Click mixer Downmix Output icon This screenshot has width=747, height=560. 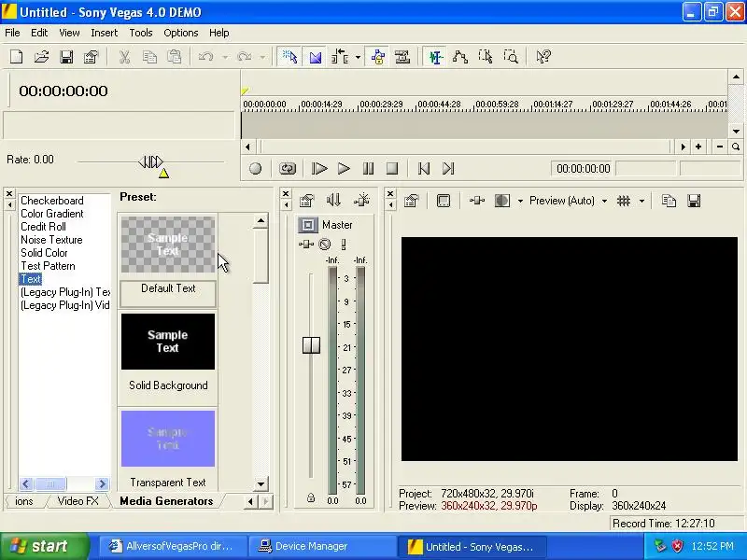click(334, 201)
